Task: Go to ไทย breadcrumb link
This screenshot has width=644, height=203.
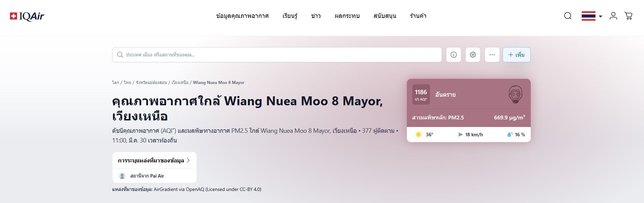Action: (x=128, y=83)
